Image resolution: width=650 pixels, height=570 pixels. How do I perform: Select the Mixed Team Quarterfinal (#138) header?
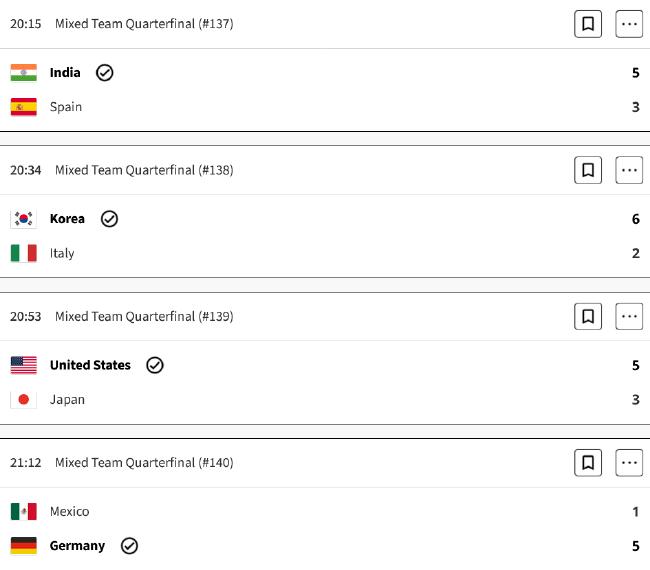point(144,170)
